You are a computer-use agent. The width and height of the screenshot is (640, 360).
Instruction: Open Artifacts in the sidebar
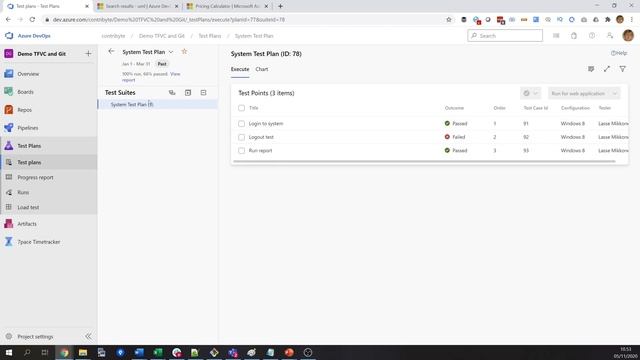(27, 224)
